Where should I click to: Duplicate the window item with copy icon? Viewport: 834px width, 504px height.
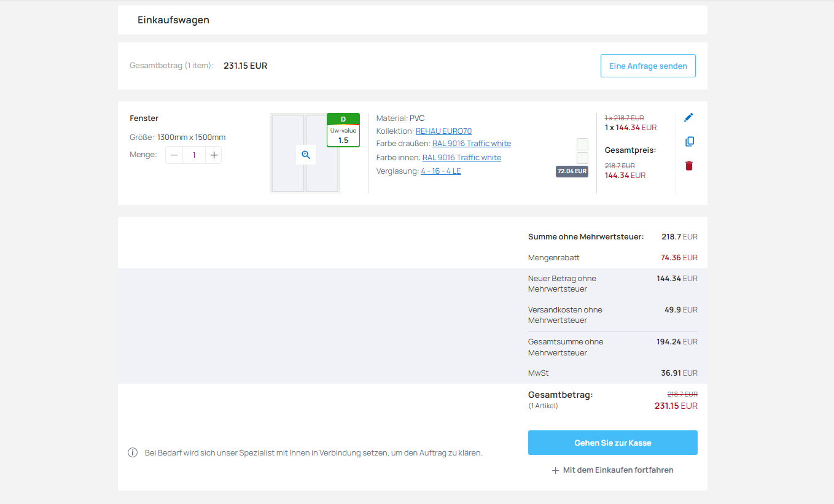(689, 142)
